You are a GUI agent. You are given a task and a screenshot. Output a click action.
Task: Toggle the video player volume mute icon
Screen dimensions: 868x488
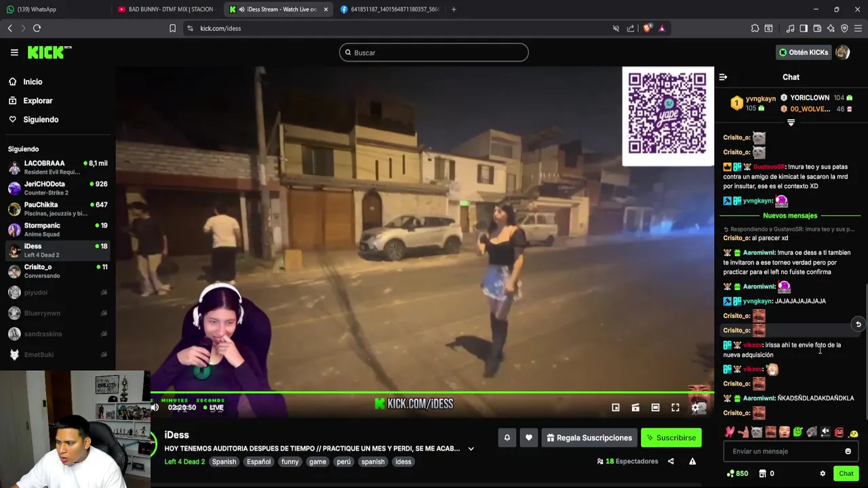[x=155, y=407]
